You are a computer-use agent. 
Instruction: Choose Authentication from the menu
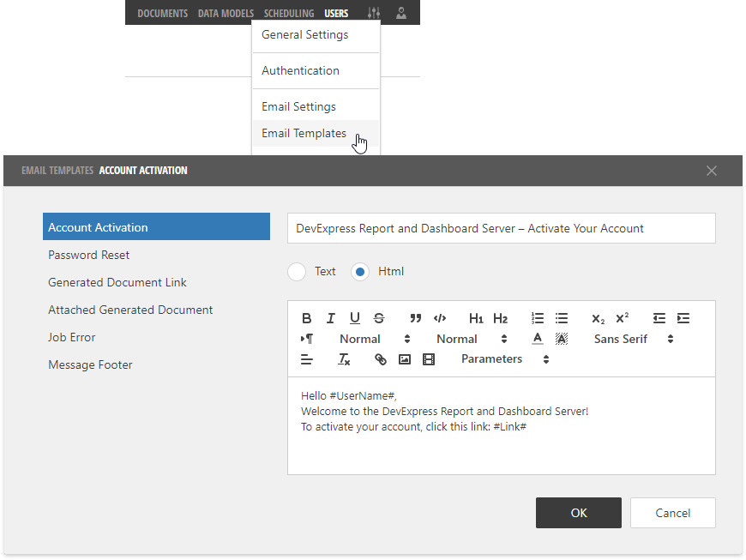[316, 70]
